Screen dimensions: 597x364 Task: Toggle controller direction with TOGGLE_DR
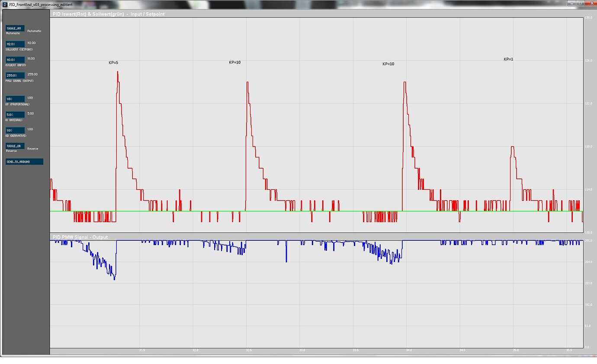point(15,146)
